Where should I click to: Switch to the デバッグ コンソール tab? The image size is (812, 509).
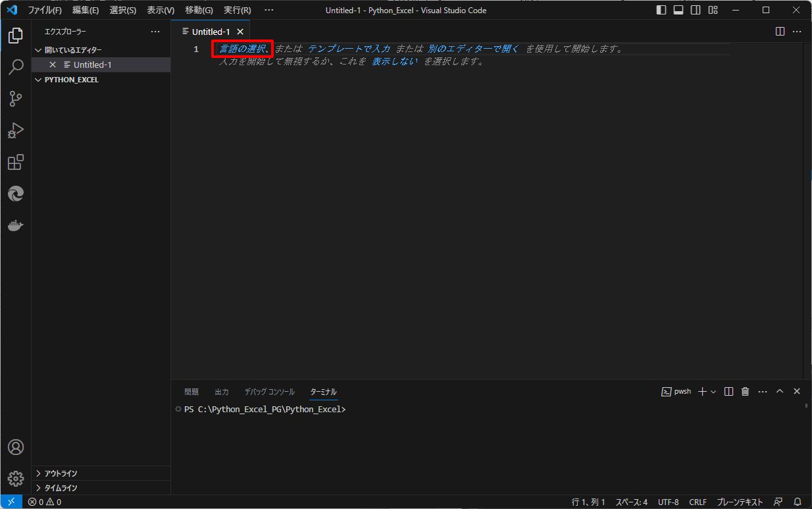[x=269, y=391]
